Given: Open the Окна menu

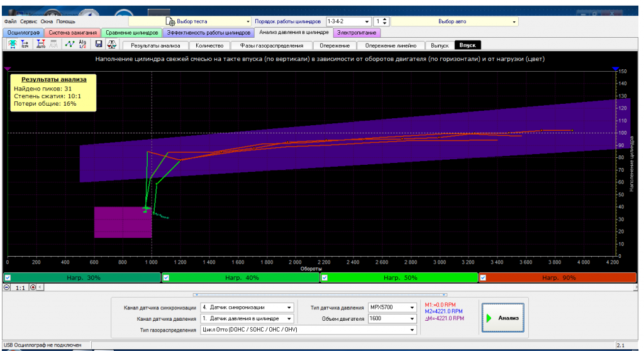Looking at the screenshot, I should tap(47, 21).
